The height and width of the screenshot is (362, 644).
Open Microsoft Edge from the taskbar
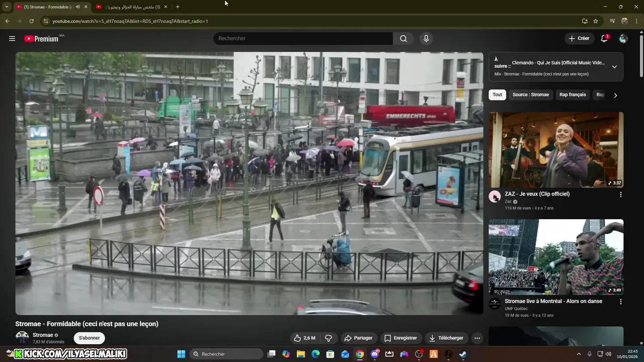click(315, 354)
